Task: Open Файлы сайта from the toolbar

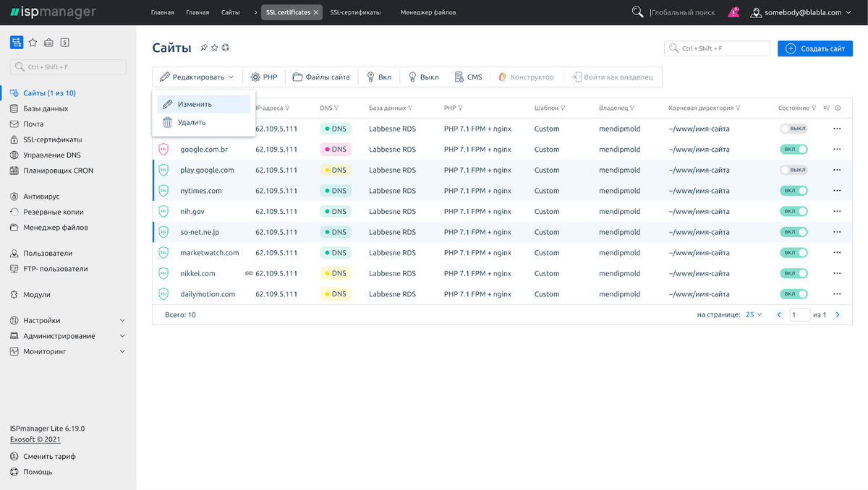Action: pos(321,77)
